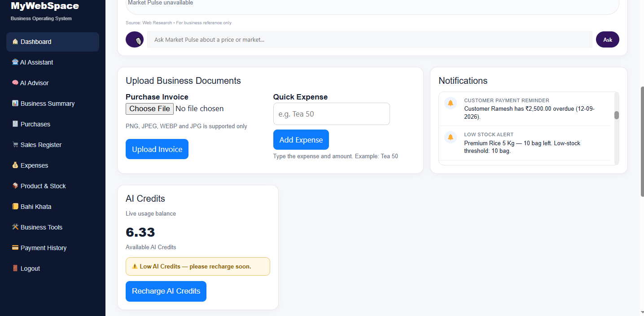Click the Dashboard house icon in sidebar

click(15, 42)
